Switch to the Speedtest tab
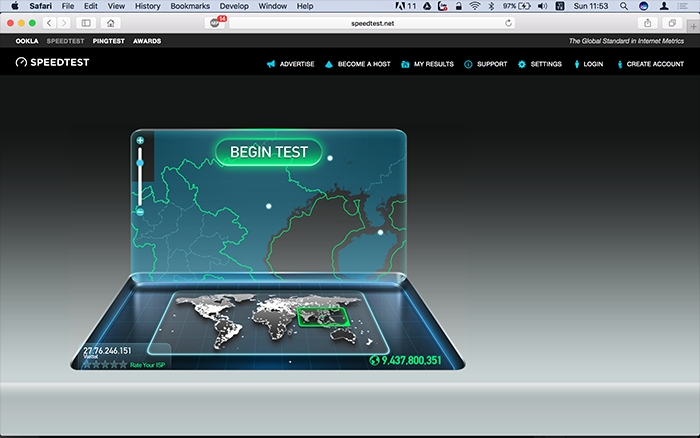The width and height of the screenshot is (700, 438). point(65,41)
